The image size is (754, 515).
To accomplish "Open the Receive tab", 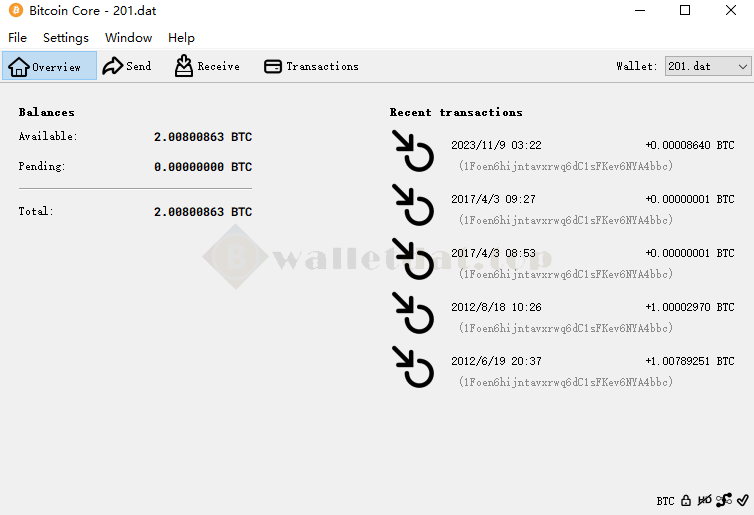I will coord(207,66).
